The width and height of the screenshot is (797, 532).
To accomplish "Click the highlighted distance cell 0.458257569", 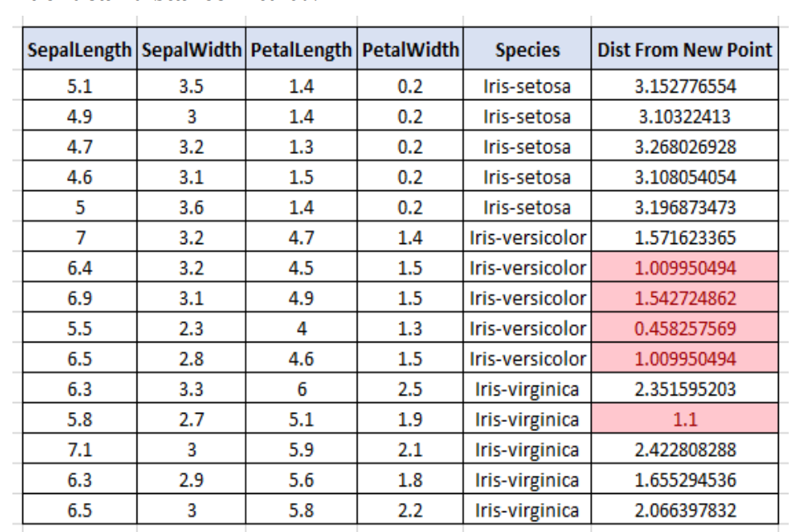I will 684,328.
